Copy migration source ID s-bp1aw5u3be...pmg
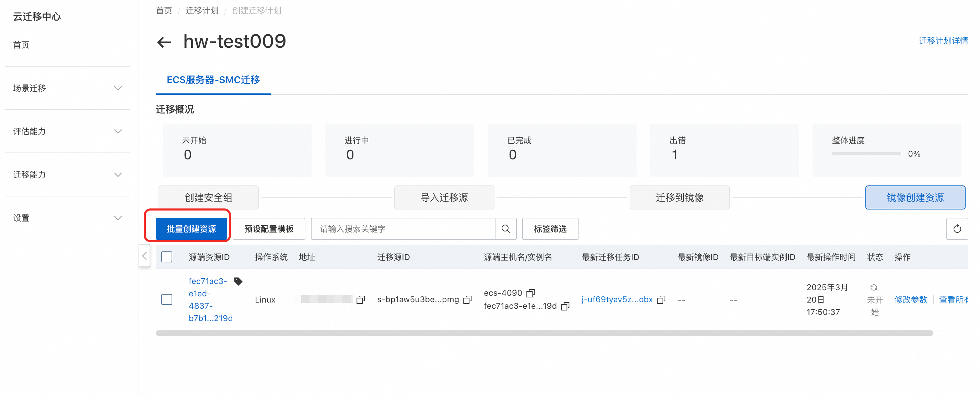980x397 pixels. point(467,300)
